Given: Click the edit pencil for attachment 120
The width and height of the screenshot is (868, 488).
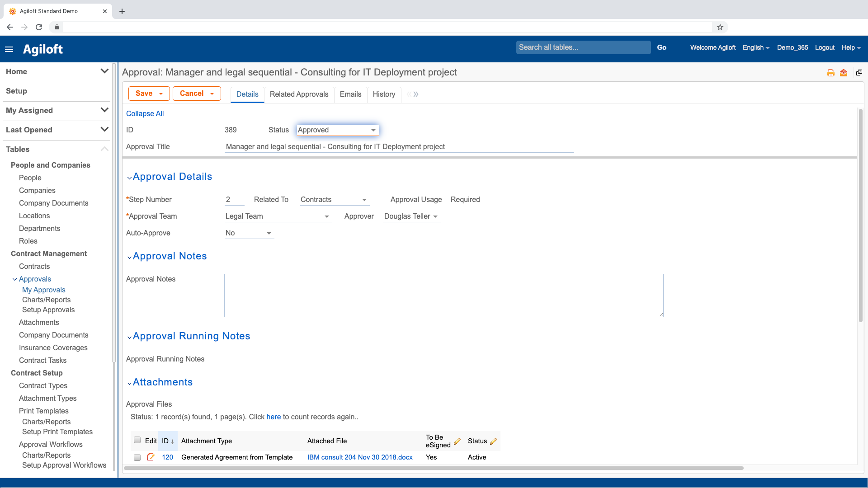Looking at the screenshot, I should [151, 457].
